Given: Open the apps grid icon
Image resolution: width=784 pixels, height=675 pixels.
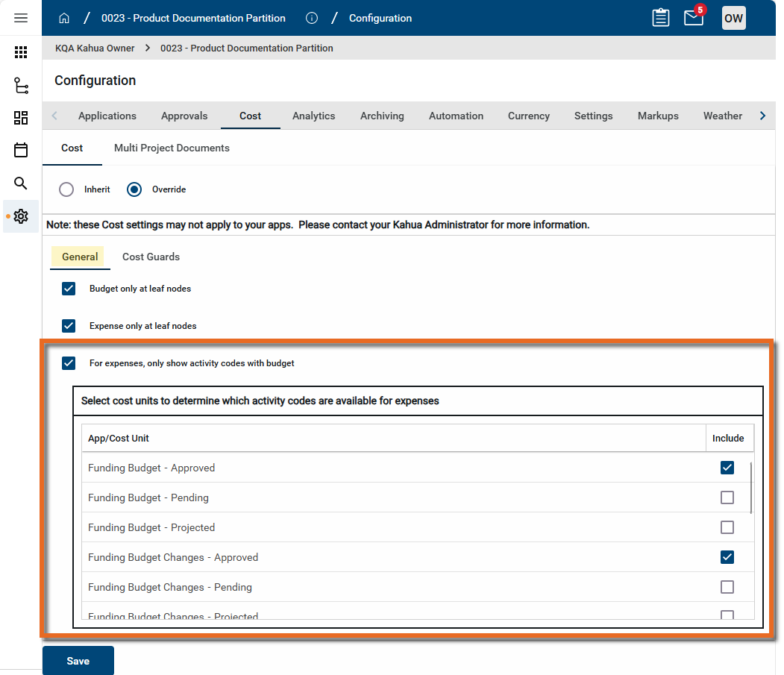Looking at the screenshot, I should pyautogui.click(x=21, y=52).
